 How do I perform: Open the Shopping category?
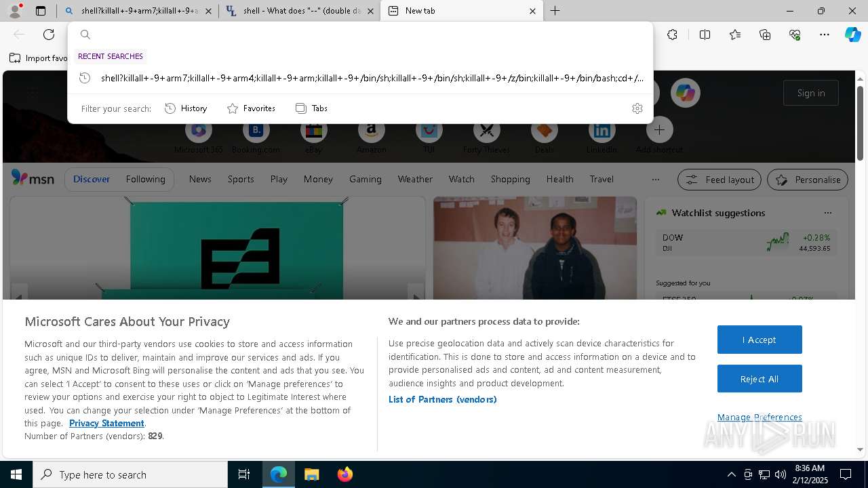tap(510, 179)
